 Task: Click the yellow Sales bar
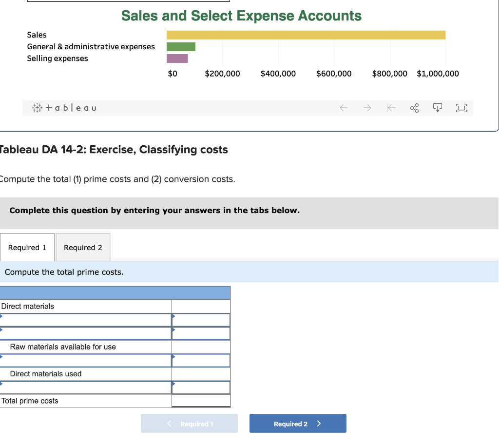point(306,35)
